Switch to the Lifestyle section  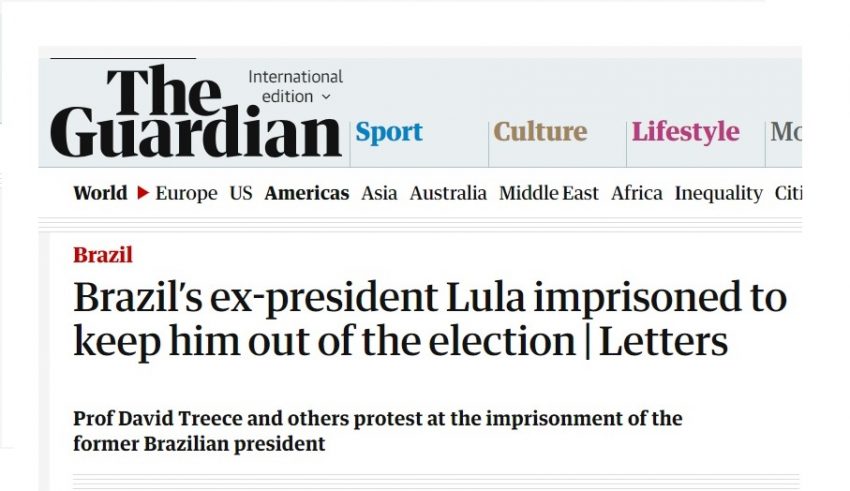pos(685,132)
